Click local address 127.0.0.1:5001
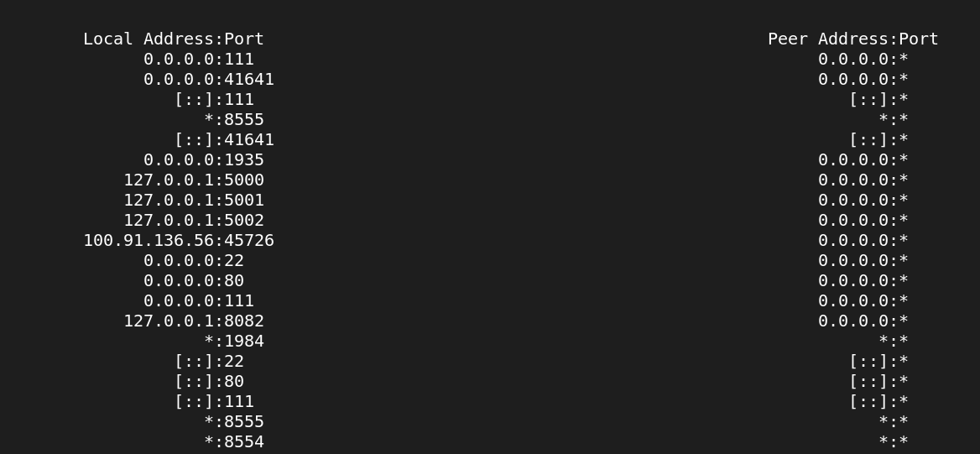The width and height of the screenshot is (980, 454). [194, 200]
